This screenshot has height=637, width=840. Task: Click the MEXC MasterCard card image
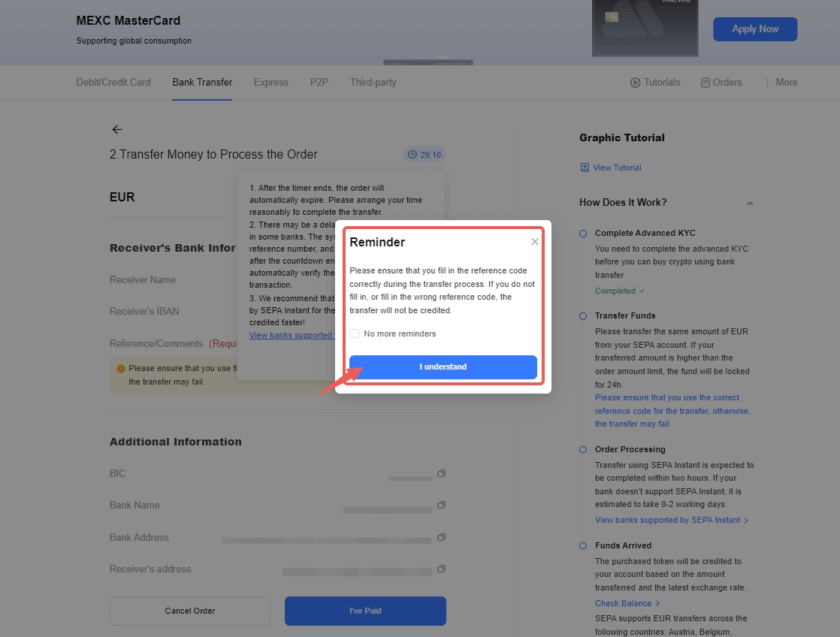coord(645,28)
